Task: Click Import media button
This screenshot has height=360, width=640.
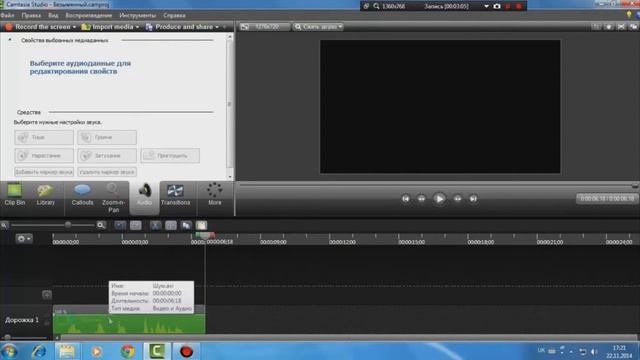Action: [x=108, y=27]
